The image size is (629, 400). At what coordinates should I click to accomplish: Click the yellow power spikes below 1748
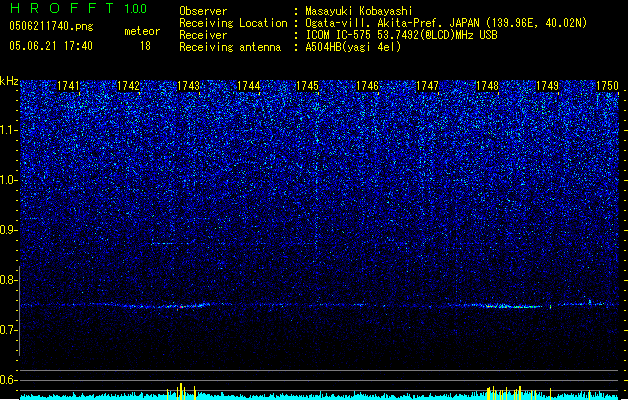[x=512, y=393]
